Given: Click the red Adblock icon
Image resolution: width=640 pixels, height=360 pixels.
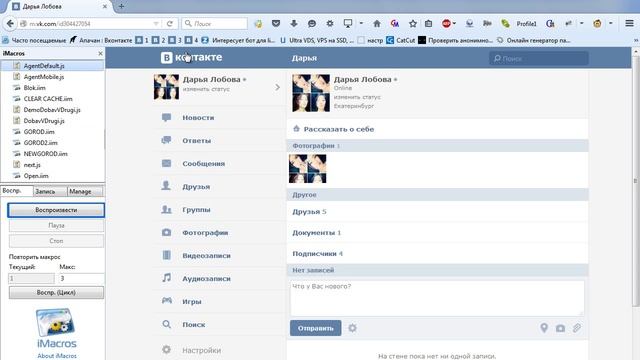Looking at the screenshot, I should pyautogui.click(x=446, y=24).
